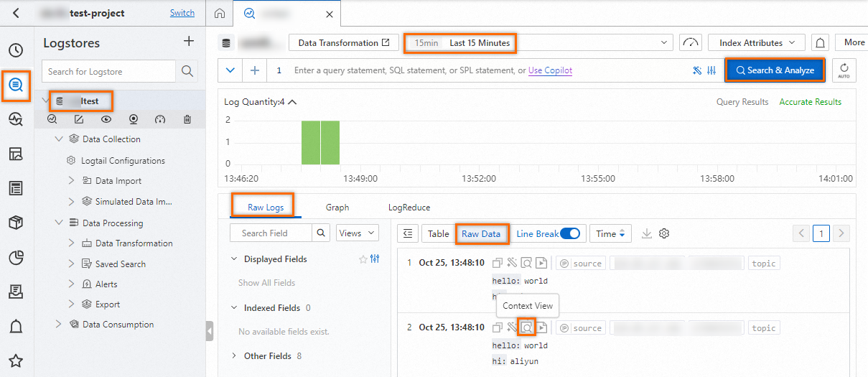Open the sliders settings icon in query bar
Image resolution: width=868 pixels, height=377 pixels.
coord(711,70)
